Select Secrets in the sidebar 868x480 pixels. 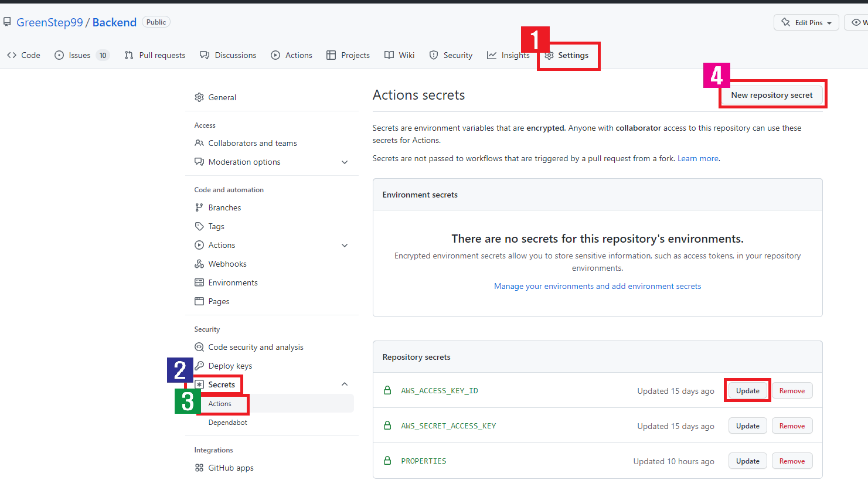(222, 384)
